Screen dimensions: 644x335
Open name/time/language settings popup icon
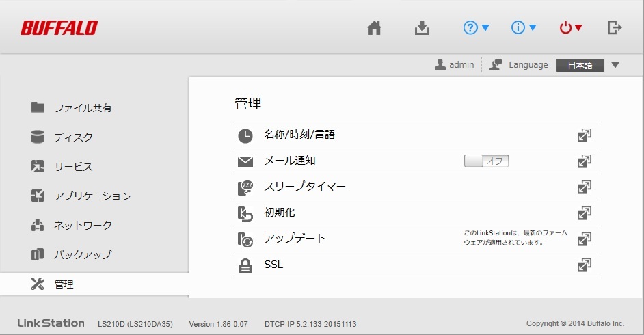584,135
